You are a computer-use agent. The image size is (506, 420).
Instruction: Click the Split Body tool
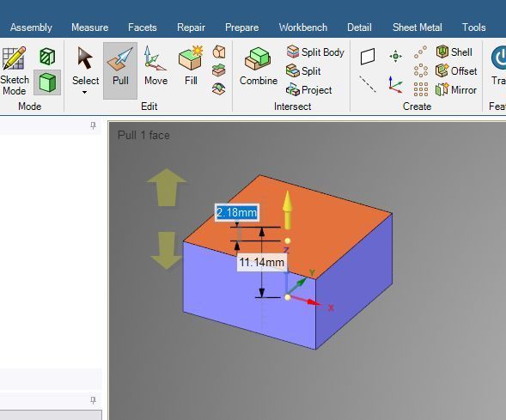click(315, 52)
